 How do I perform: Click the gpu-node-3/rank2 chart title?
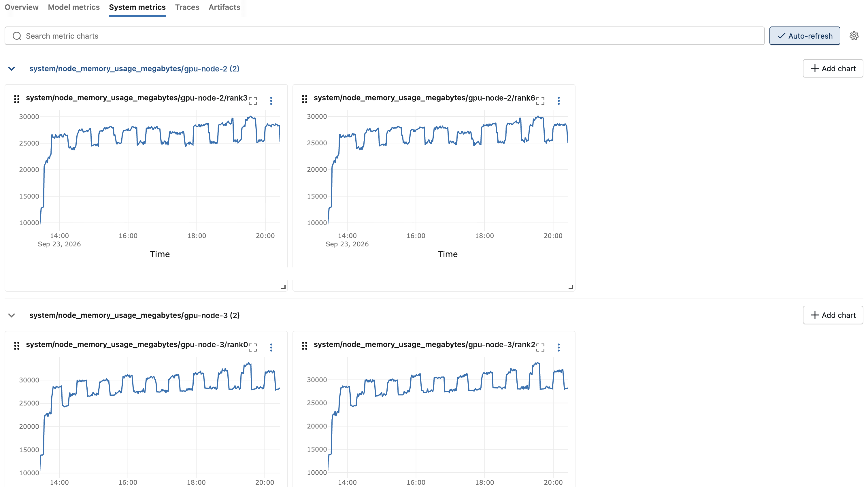coord(424,345)
